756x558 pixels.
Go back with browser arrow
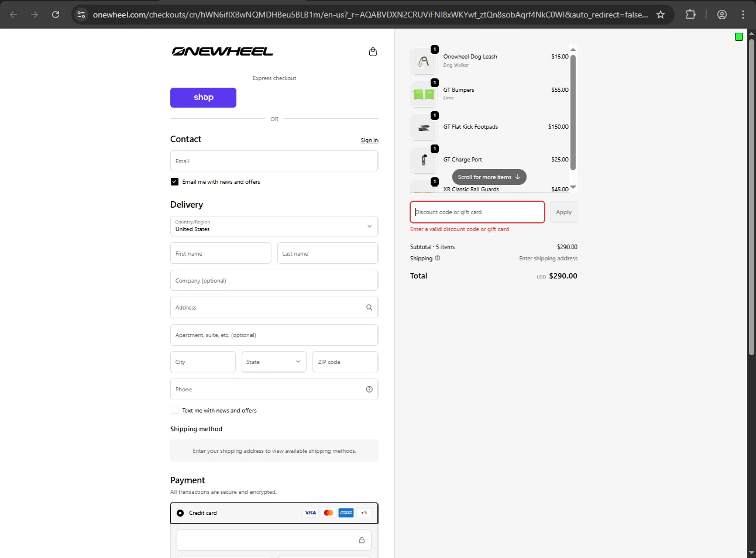[14, 15]
